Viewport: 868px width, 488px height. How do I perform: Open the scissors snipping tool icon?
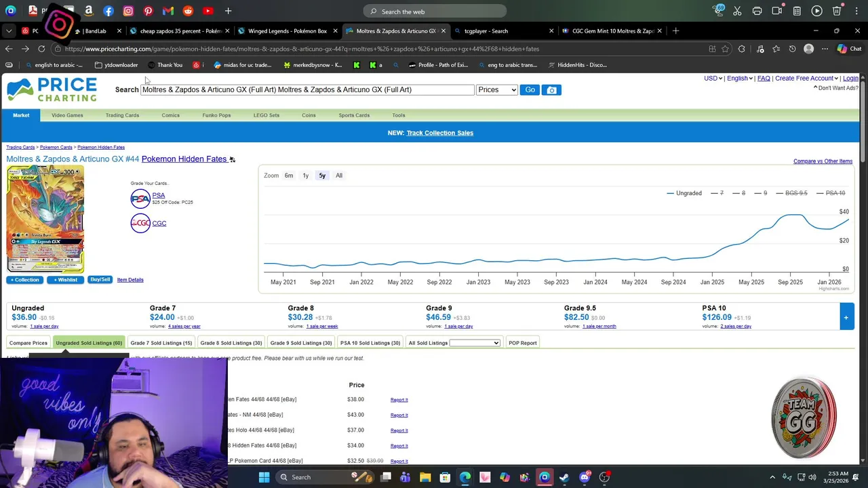point(737,11)
